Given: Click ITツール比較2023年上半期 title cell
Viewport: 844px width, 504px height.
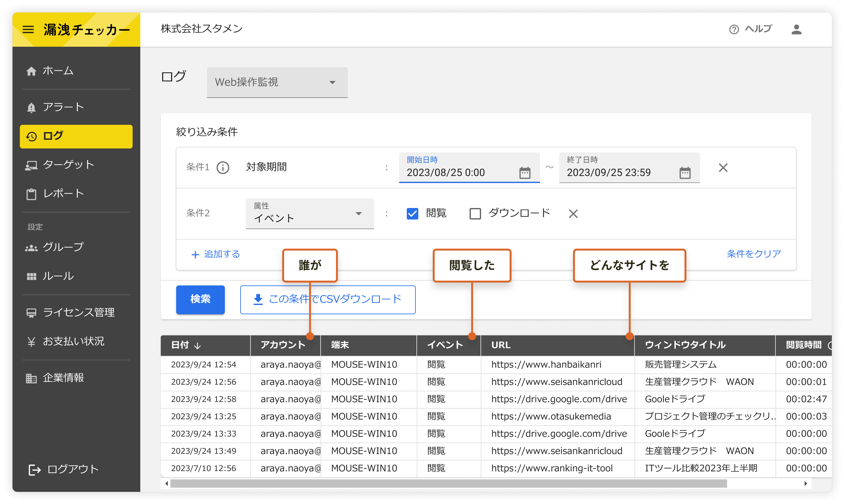Looking at the screenshot, I should pyautogui.click(x=705, y=469).
